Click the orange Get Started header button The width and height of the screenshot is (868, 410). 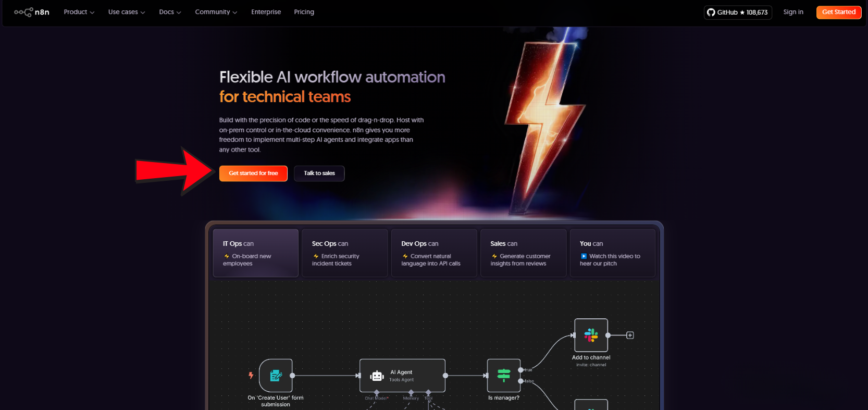(x=839, y=12)
